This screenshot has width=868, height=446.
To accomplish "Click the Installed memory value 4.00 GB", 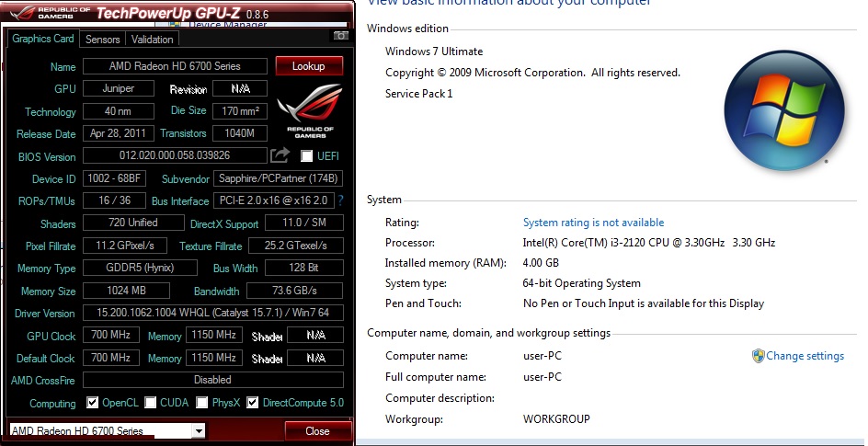I will [541, 263].
